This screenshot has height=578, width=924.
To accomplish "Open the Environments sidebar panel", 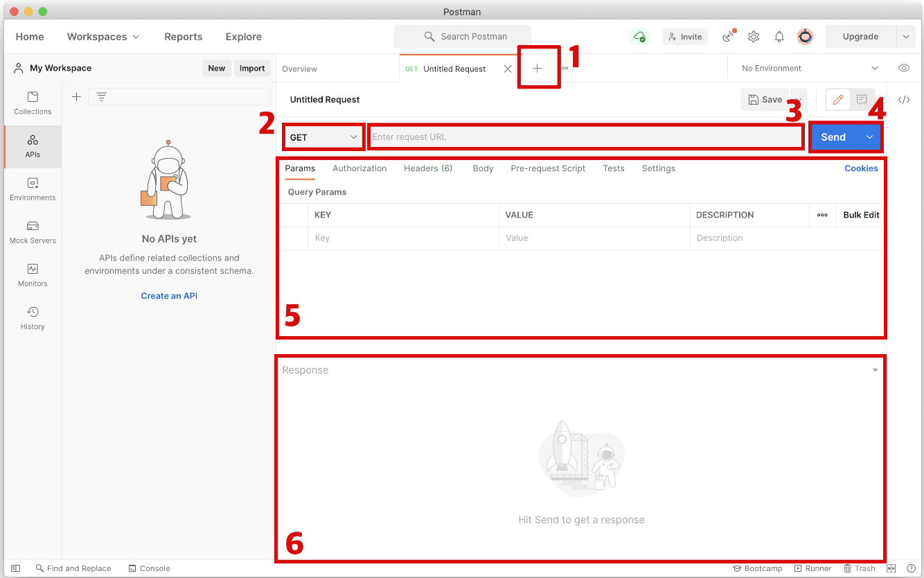I will click(33, 189).
